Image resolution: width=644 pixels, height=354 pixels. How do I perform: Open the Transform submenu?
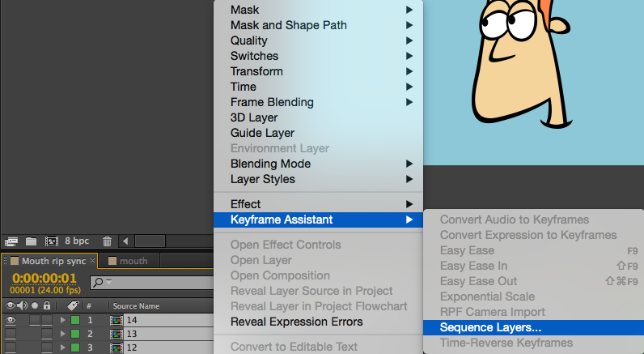(318, 71)
